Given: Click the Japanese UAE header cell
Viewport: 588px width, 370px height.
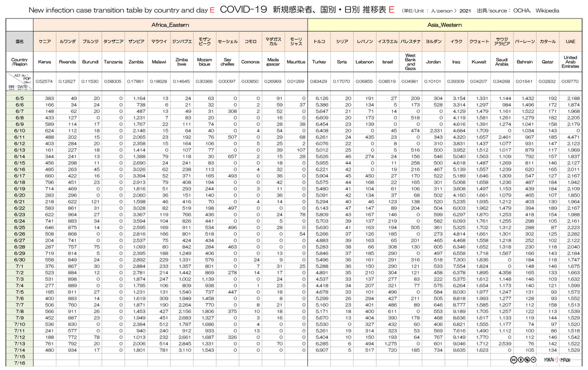Looking at the screenshot, I should click(x=571, y=42).
